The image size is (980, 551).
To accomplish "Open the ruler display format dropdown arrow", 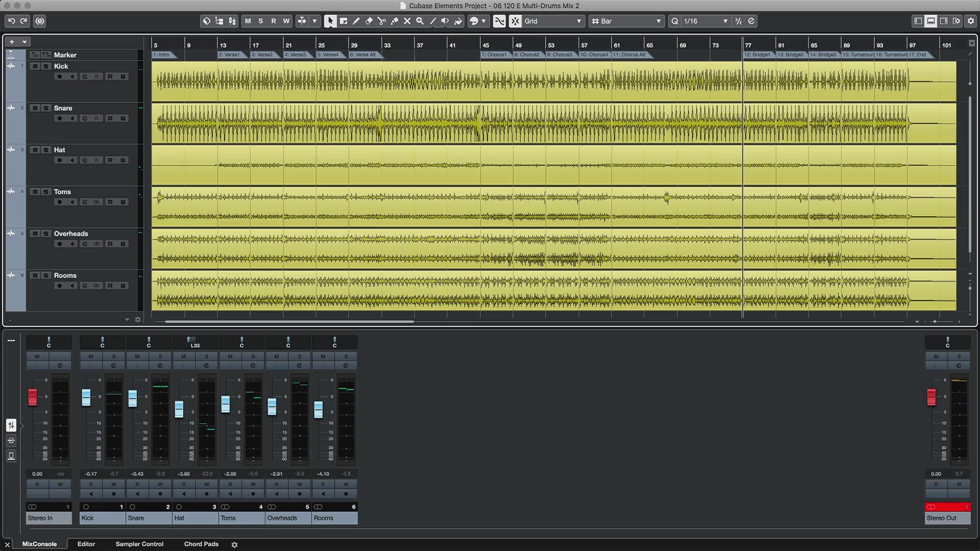I will [971, 43].
